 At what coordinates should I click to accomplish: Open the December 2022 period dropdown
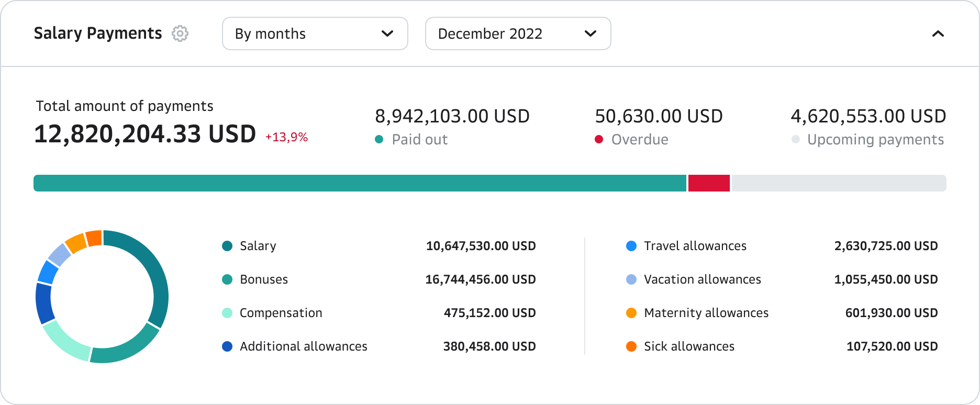click(x=518, y=33)
